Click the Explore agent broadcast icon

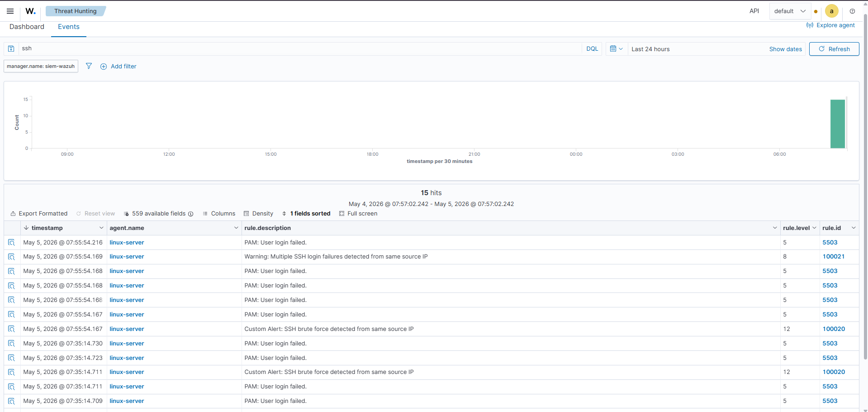tap(810, 25)
